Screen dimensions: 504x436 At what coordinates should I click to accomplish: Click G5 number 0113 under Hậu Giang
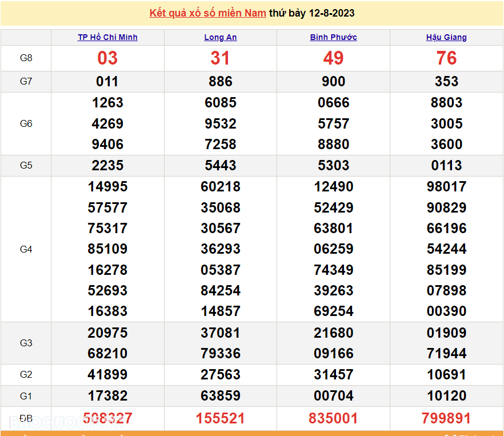tap(446, 166)
